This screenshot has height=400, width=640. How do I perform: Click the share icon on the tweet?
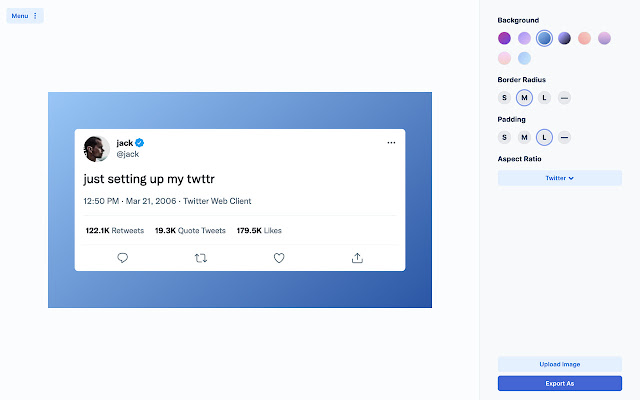(357, 257)
